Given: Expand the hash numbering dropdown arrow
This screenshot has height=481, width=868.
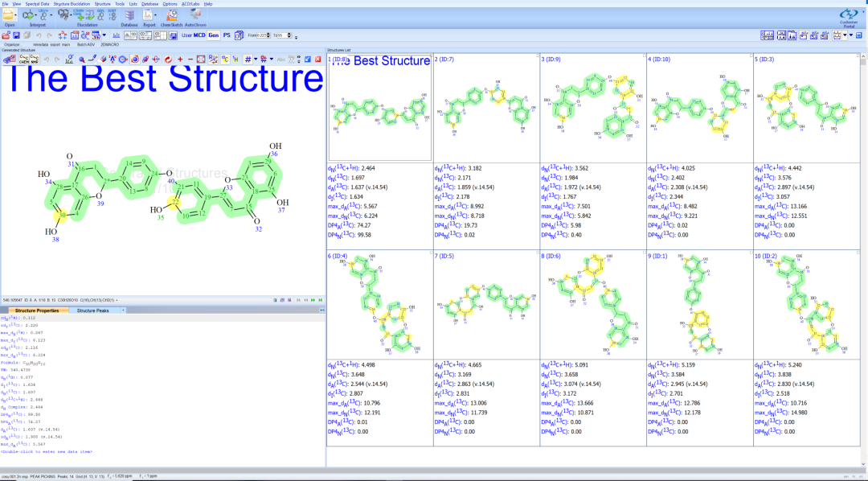Looking at the screenshot, I should click(256, 60).
